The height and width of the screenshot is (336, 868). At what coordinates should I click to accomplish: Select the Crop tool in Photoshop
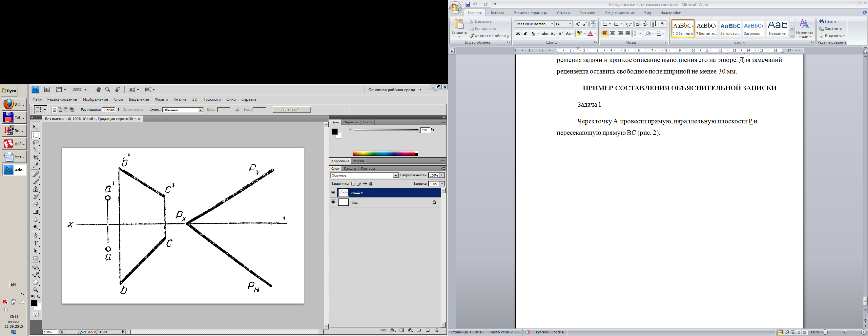coord(36,157)
